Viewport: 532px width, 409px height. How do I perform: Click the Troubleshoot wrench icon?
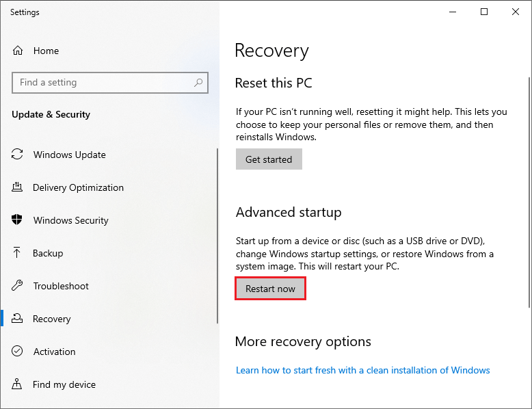[x=17, y=285]
